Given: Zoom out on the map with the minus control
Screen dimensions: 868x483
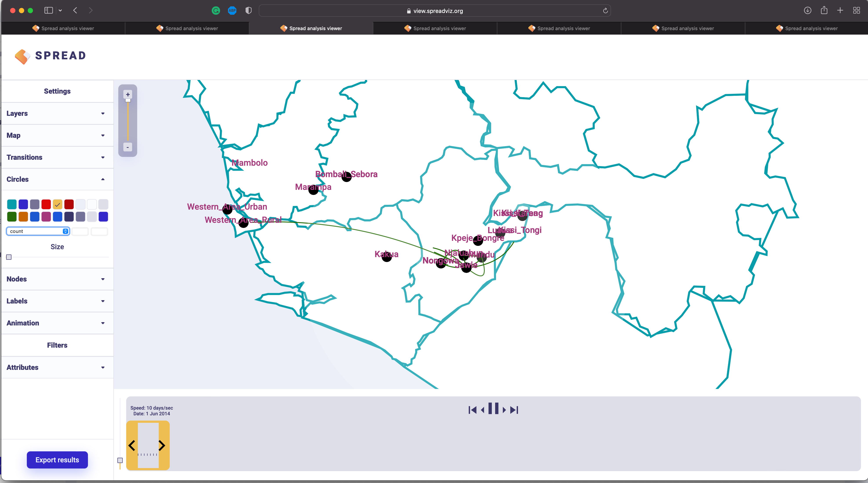Looking at the screenshot, I should pos(128,147).
